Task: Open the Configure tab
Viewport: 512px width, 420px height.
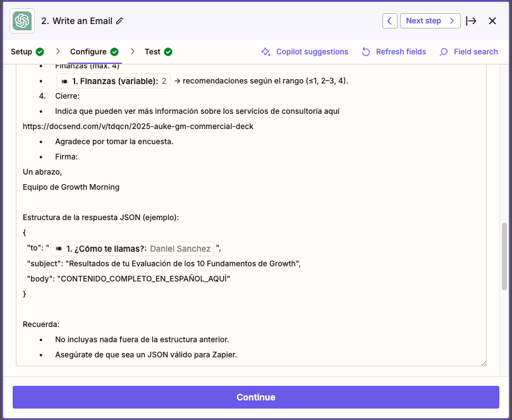Action: click(94, 52)
